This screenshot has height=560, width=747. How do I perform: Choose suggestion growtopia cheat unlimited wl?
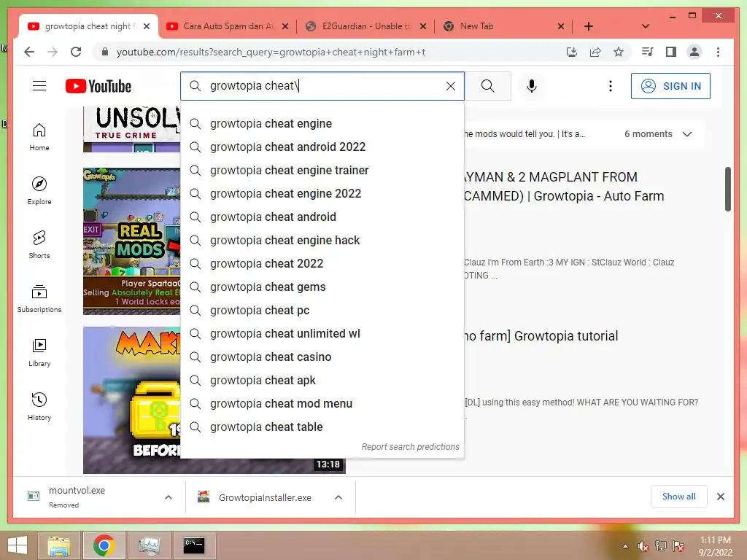[x=322, y=334]
